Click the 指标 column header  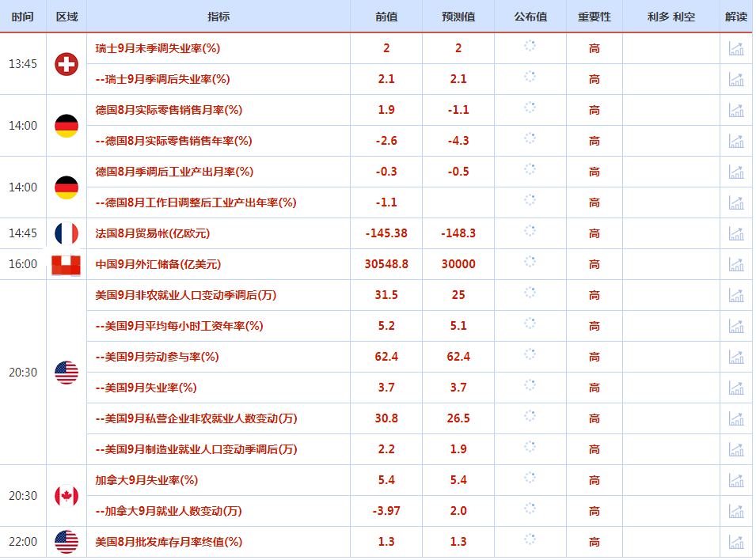[x=218, y=17]
